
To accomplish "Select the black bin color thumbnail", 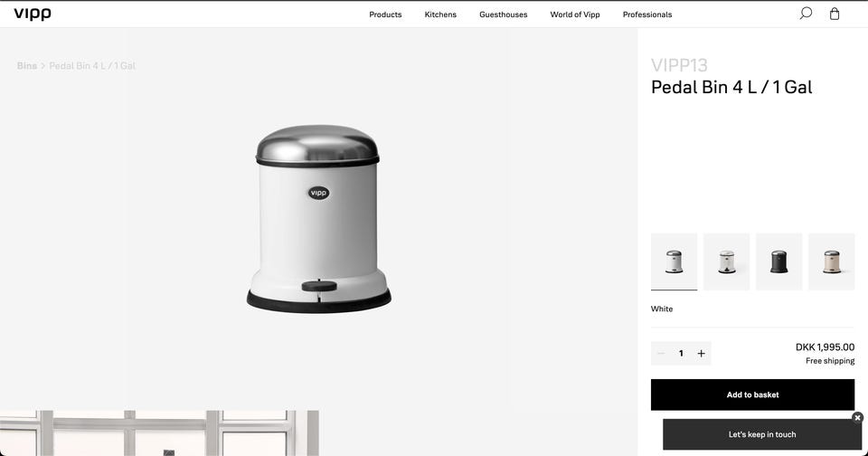I will 778,261.
